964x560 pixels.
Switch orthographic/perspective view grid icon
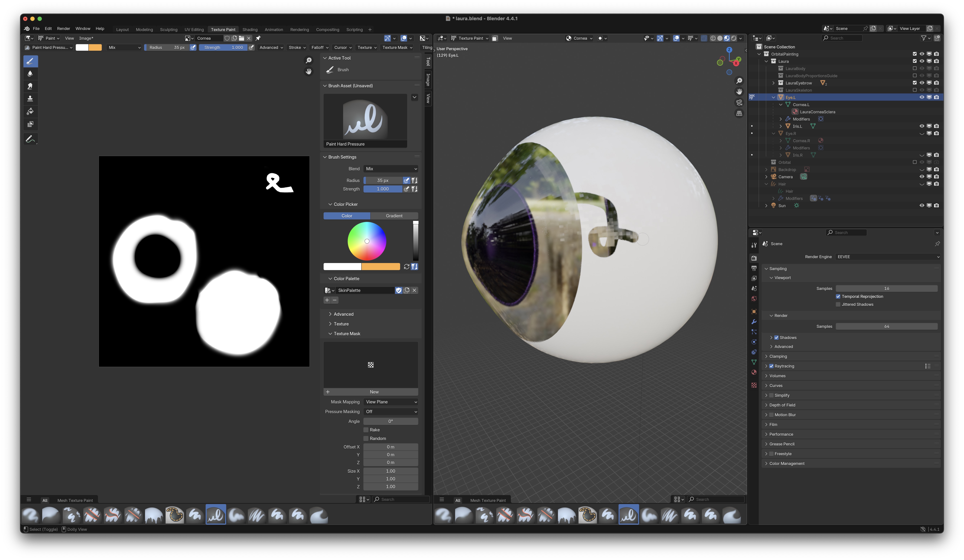click(739, 114)
